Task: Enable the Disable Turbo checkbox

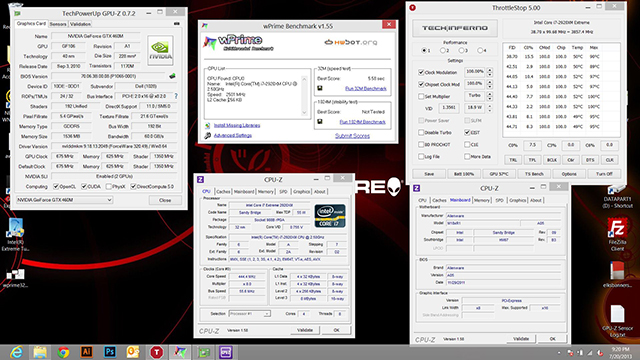Action: [x=421, y=133]
